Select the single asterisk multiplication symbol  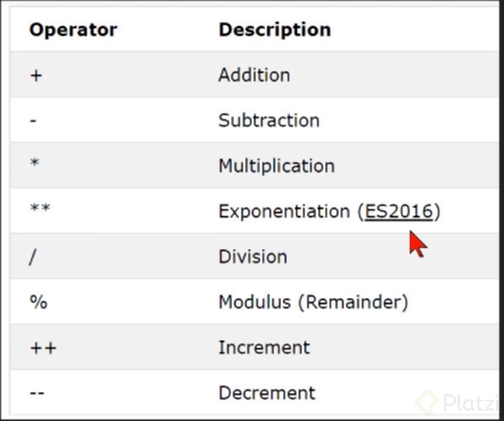pos(35,162)
